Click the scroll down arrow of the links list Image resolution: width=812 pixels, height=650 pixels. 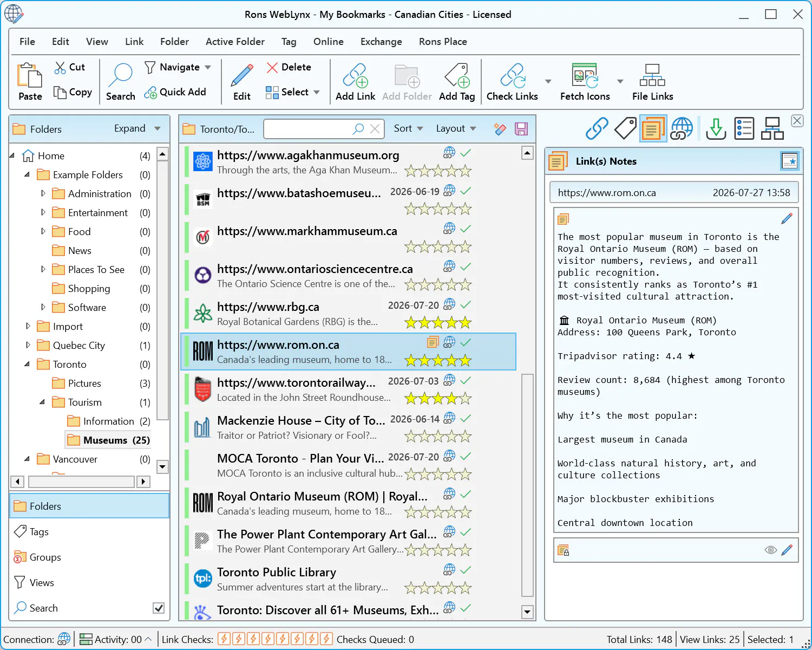[527, 612]
